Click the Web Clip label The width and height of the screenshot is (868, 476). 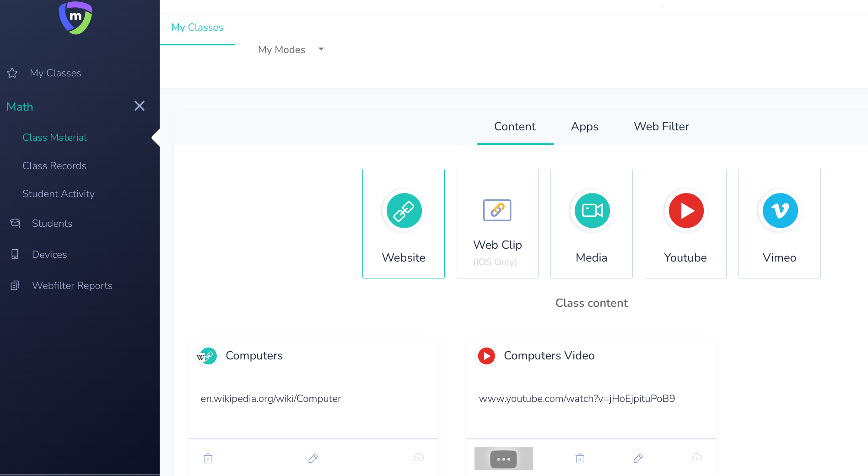click(498, 245)
